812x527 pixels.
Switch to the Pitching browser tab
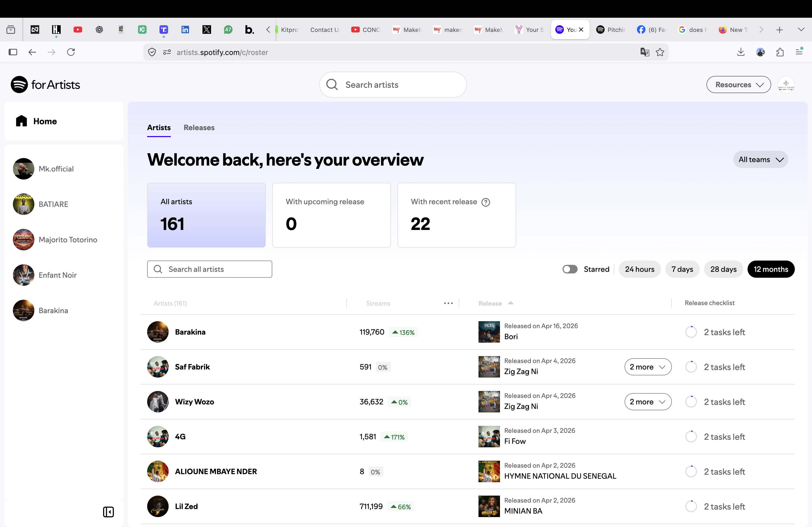point(610,30)
